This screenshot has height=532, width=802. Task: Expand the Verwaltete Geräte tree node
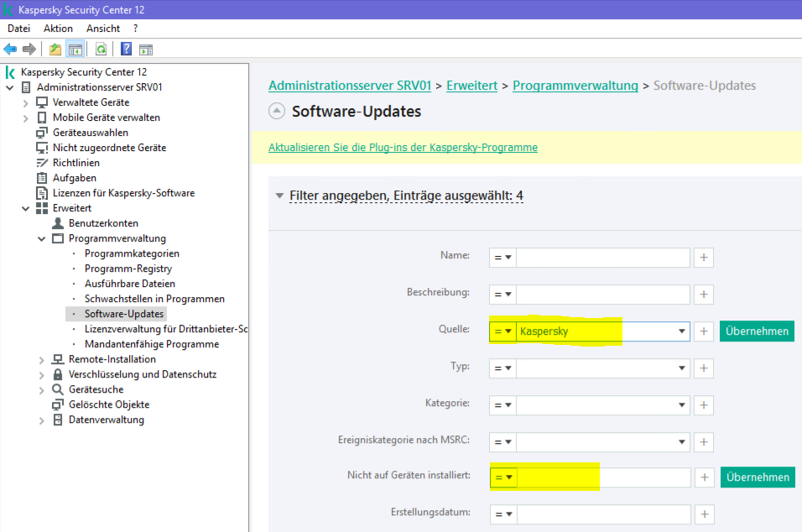point(25,103)
